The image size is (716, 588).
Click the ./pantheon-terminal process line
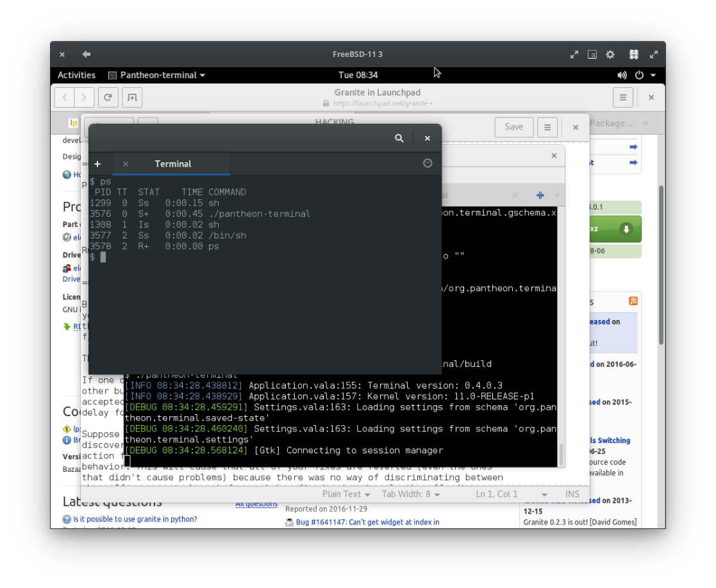click(200, 214)
